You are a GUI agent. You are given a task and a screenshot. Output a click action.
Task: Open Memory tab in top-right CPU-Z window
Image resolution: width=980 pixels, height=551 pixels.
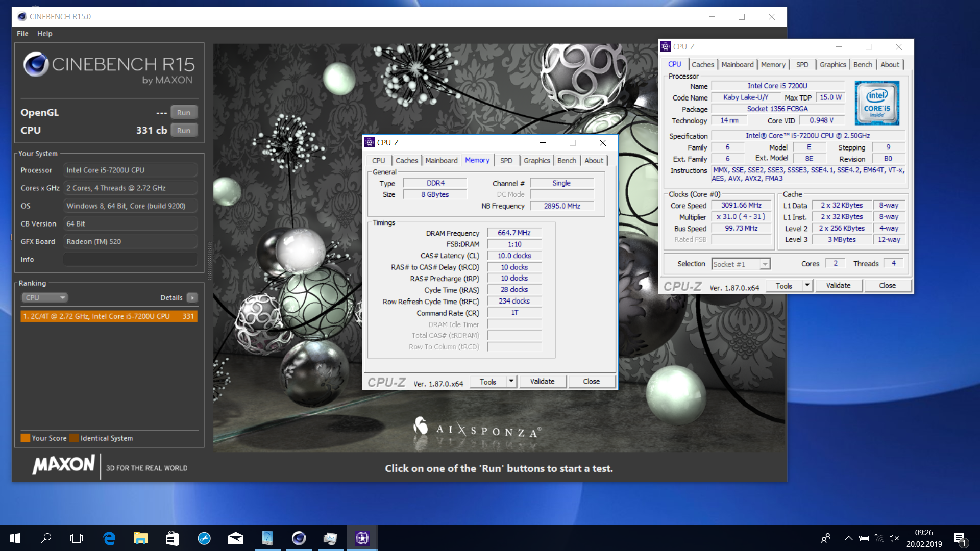click(773, 65)
